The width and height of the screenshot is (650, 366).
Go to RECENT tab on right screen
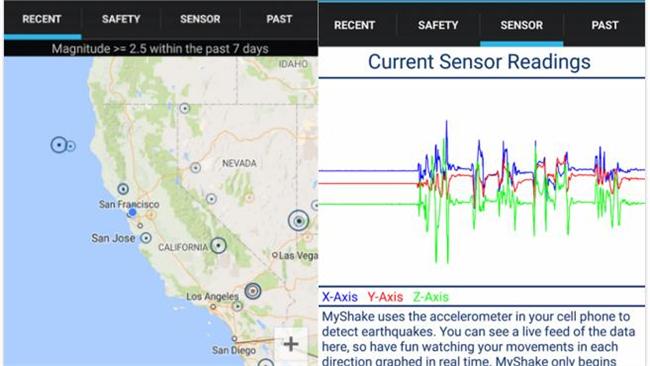pyautogui.click(x=354, y=25)
